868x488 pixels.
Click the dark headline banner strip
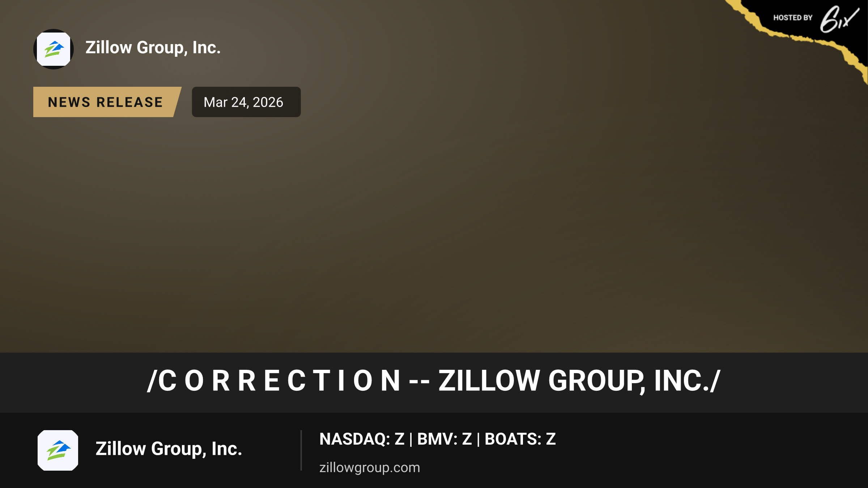(x=434, y=382)
